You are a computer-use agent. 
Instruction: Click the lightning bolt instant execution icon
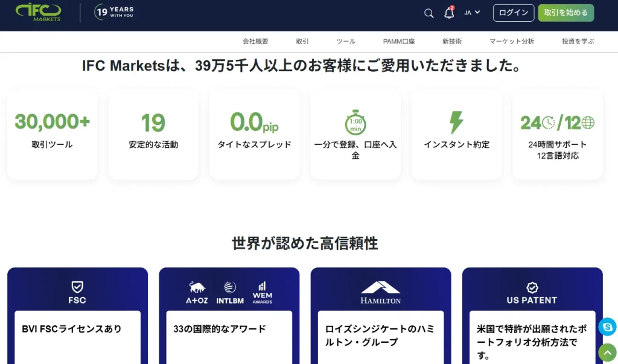tap(456, 123)
